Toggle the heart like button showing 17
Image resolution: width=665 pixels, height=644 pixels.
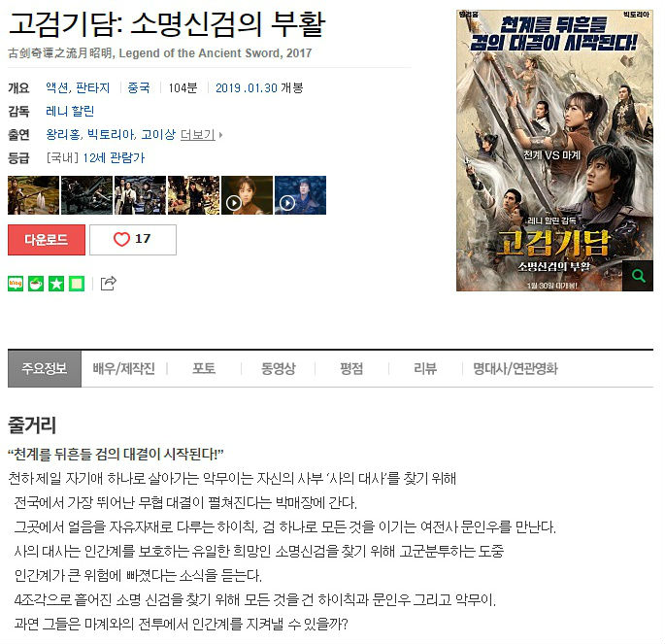click(x=133, y=240)
